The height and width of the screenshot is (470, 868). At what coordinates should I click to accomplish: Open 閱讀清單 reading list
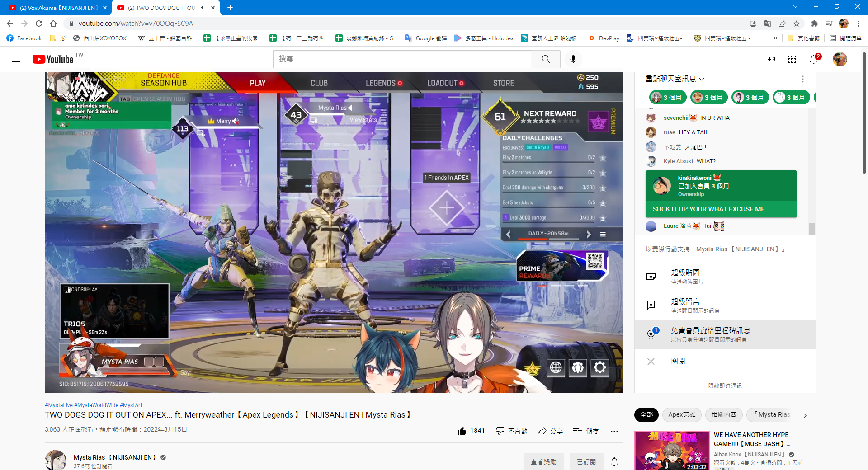845,38
